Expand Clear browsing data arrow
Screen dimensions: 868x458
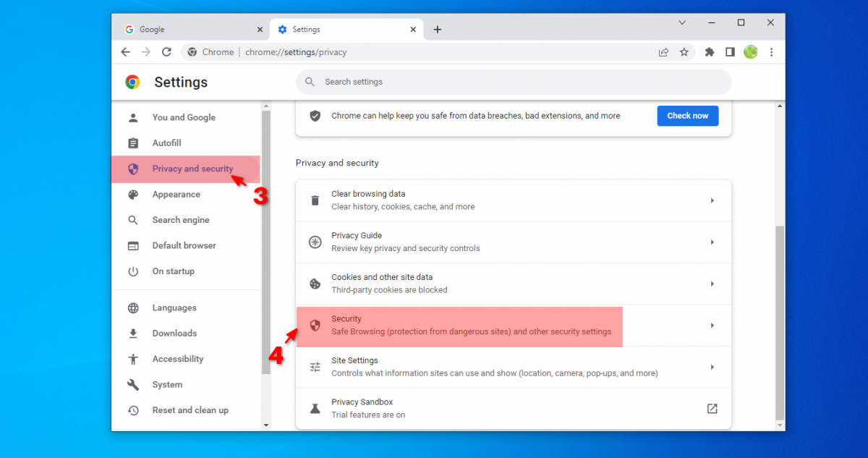[x=712, y=200]
